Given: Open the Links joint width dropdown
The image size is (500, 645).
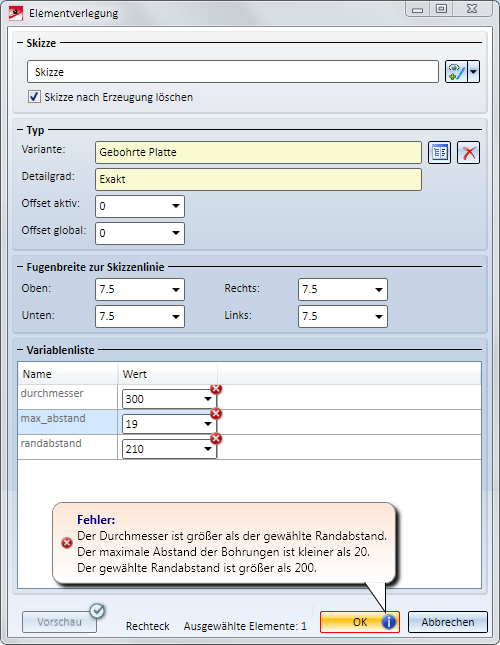Looking at the screenshot, I should click(x=379, y=316).
